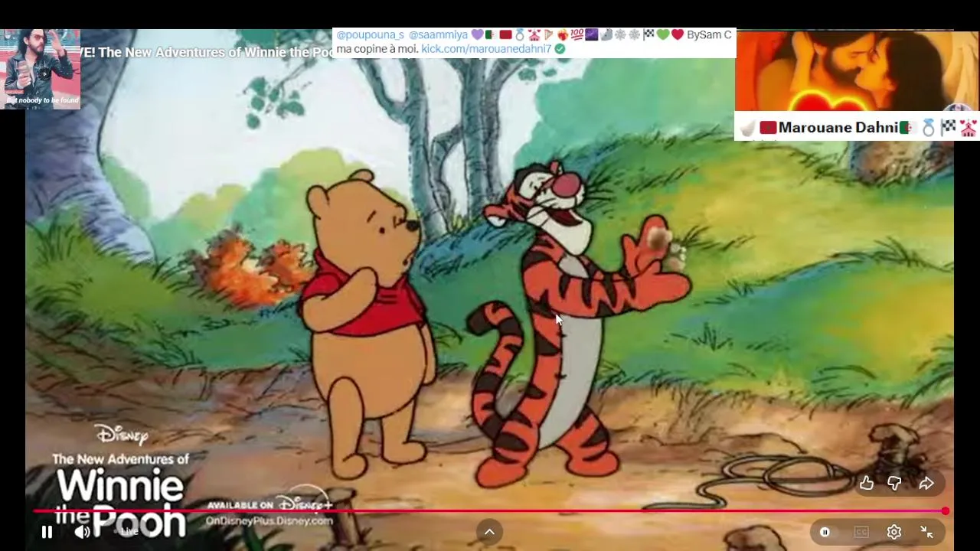Click the kissing couple overlay image
This screenshot has height=551, width=980.
857,71
